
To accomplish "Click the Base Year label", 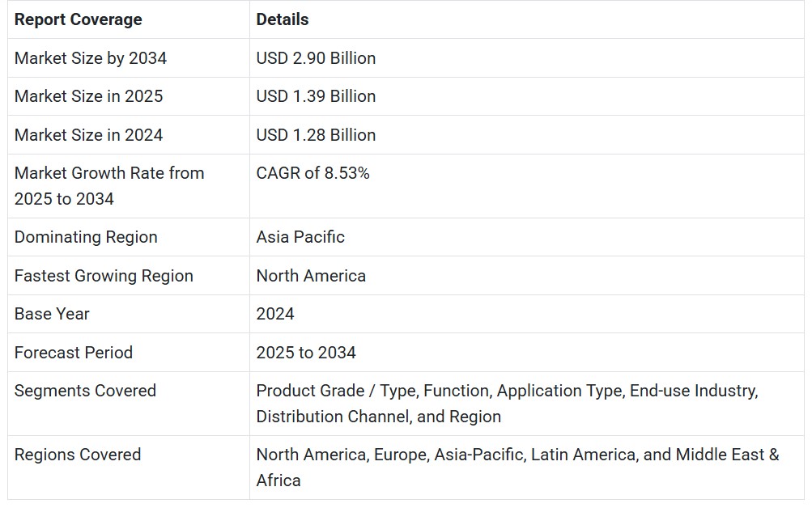I will [52, 314].
